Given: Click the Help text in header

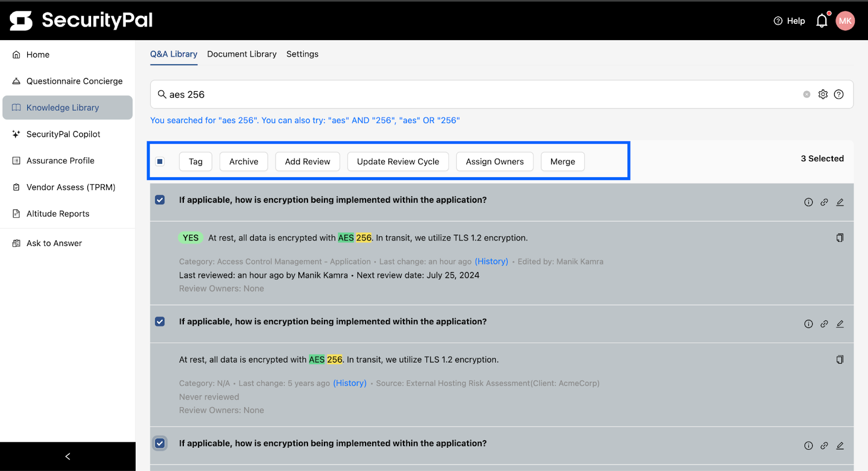Looking at the screenshot, I should pos(796,21).
